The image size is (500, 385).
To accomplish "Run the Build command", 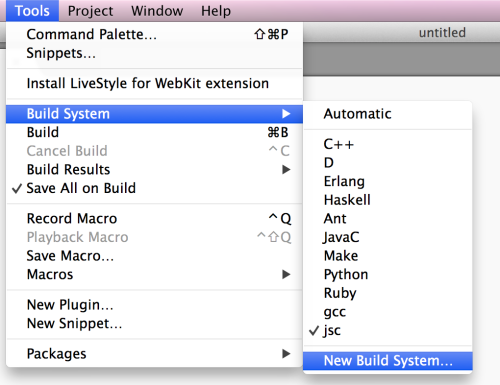I will click(x=154, y=132).
